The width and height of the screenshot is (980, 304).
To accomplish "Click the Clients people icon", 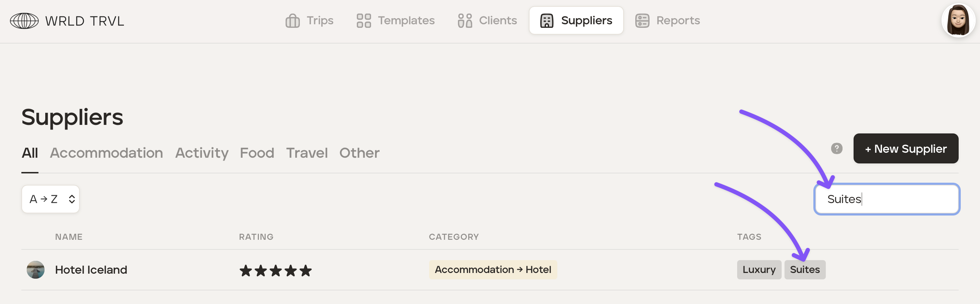I will [464, 21].
